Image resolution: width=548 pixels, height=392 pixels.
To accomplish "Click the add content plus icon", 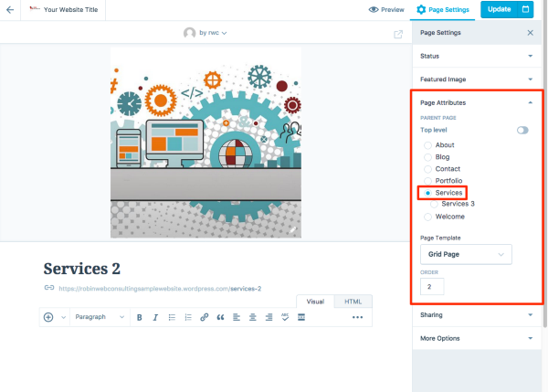I will [x=48, y=317].
